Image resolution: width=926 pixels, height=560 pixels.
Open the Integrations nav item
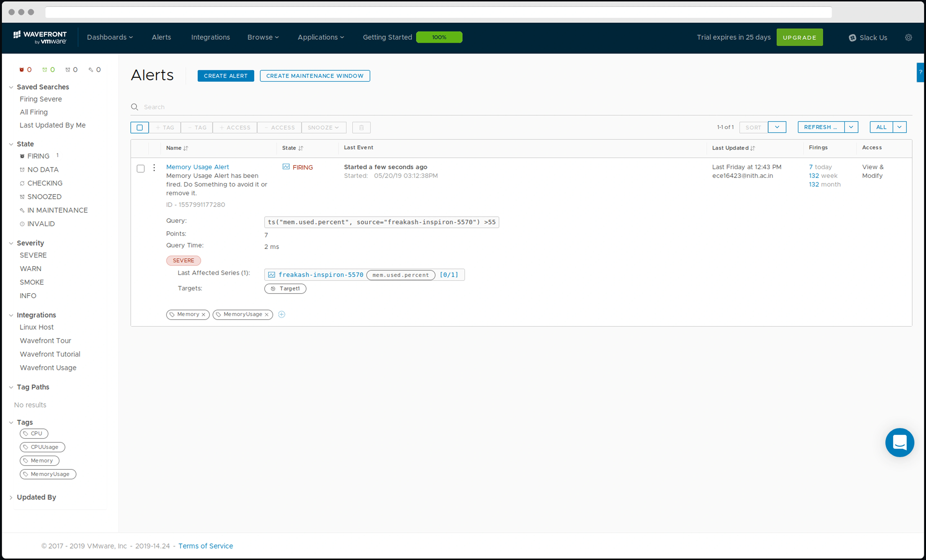(210, 37)
